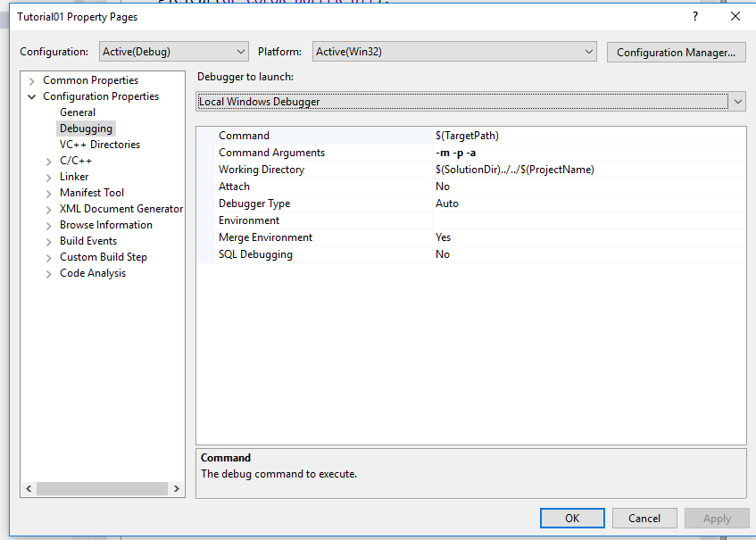This screenshot has width=756, height=540.
Task: Confirm changes with OK
Action: coord(572,519)
